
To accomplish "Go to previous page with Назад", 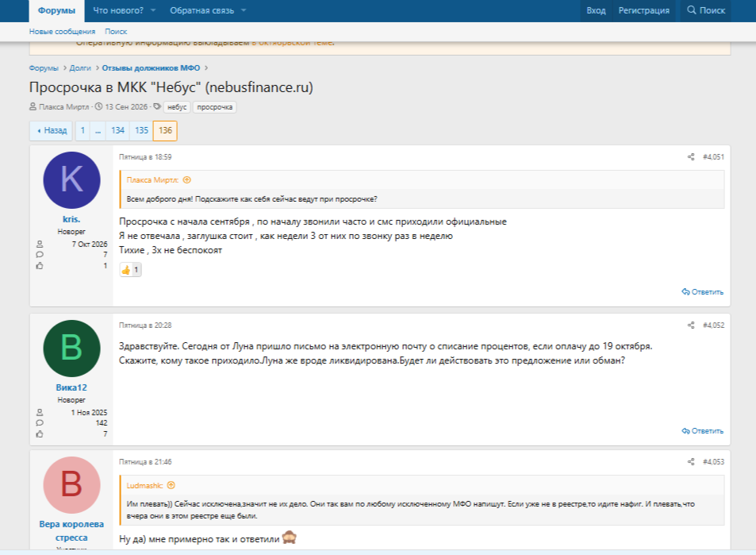I will (51, 131).
